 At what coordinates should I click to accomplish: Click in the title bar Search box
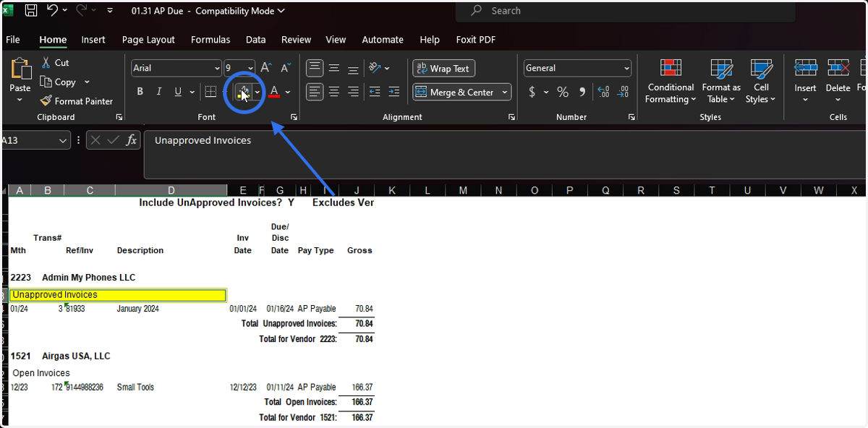[625, 11]
